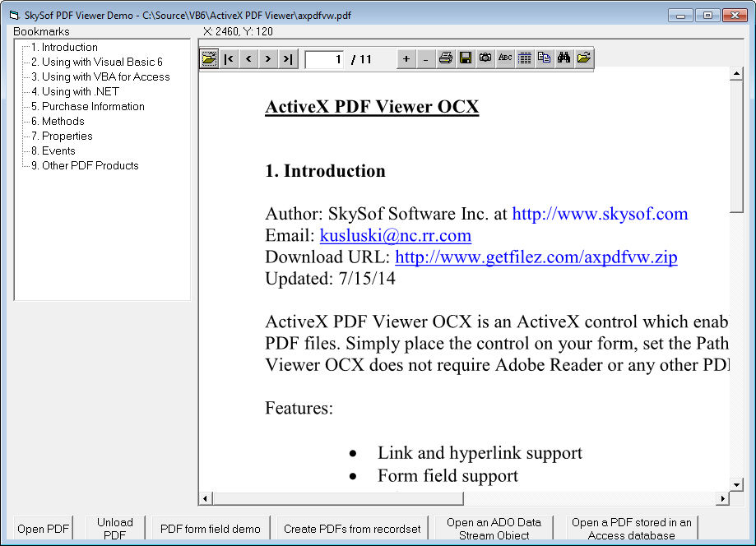Open search using the binoculars icon
Viewport: 756px width, 546px height.
tap(564, 58)
